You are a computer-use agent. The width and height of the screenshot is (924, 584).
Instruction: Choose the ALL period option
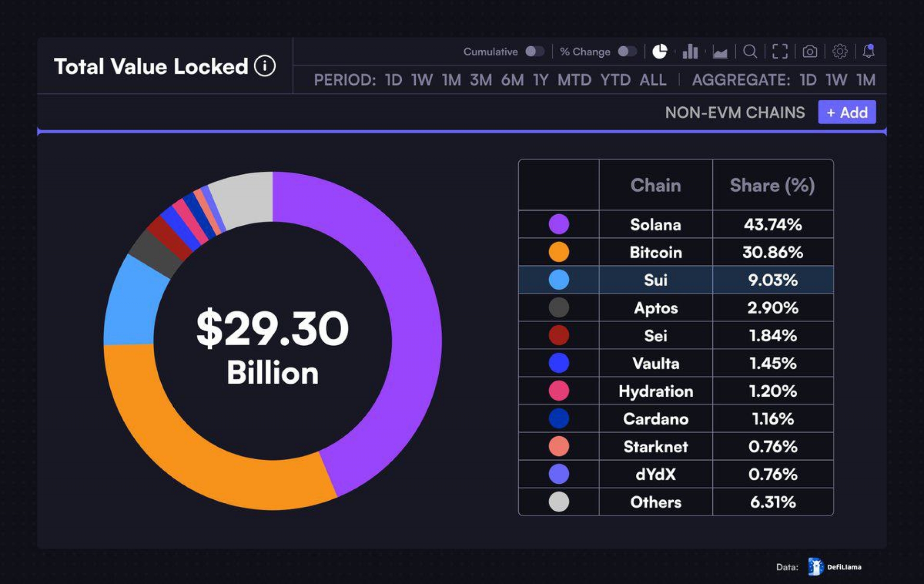click(653, 80)
